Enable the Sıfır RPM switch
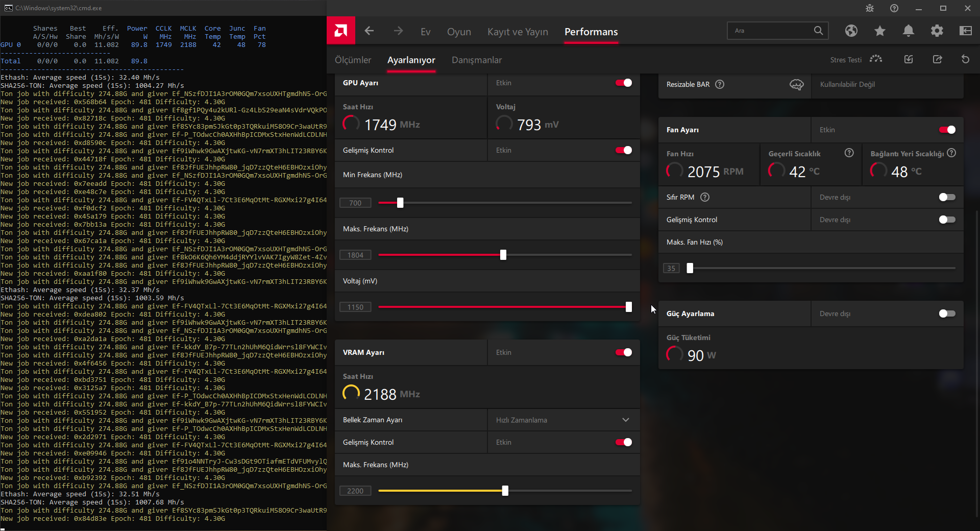 (947, 197)
